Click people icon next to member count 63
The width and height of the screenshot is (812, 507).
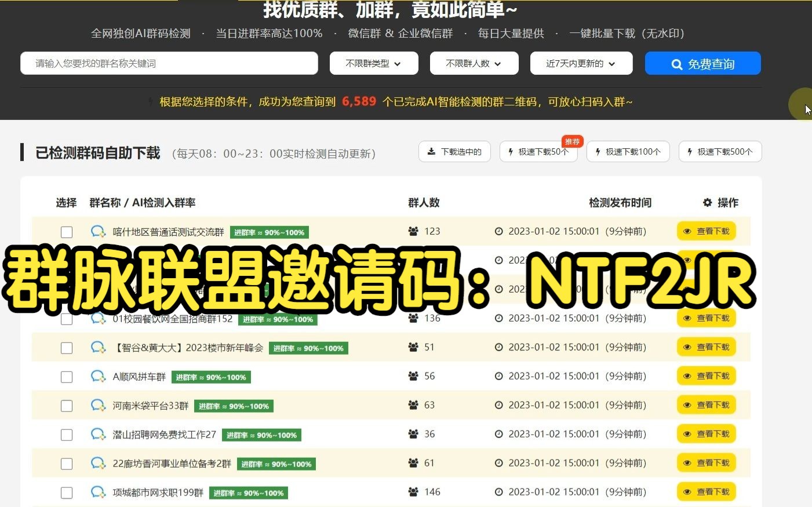pyautogui.click(x=413, y=405)
